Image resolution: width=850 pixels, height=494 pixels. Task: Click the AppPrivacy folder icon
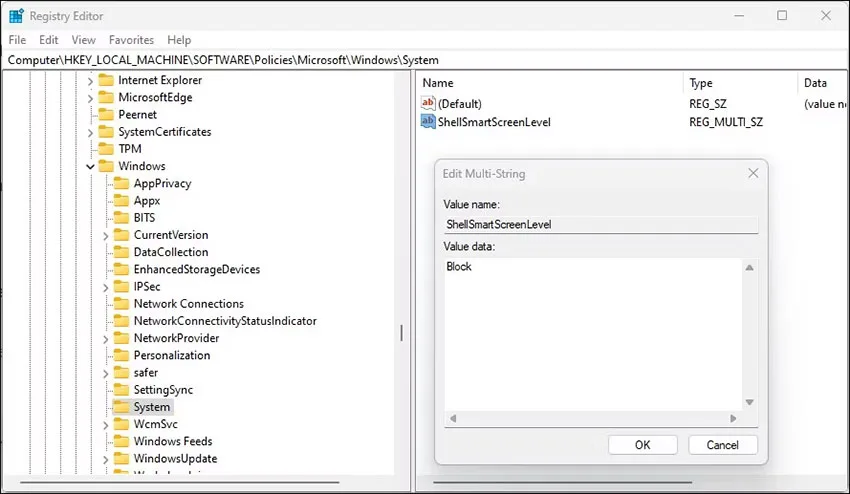coord(121,183)
